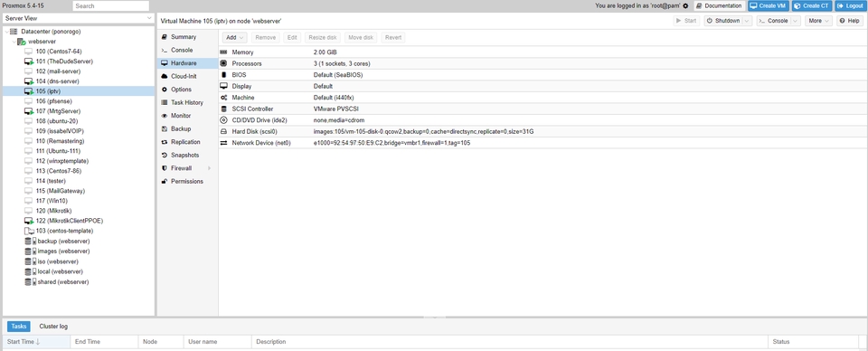
Task: Select the Hard Disk (scsi0) row
Action: pyautogui.click(x=542, y=131)
